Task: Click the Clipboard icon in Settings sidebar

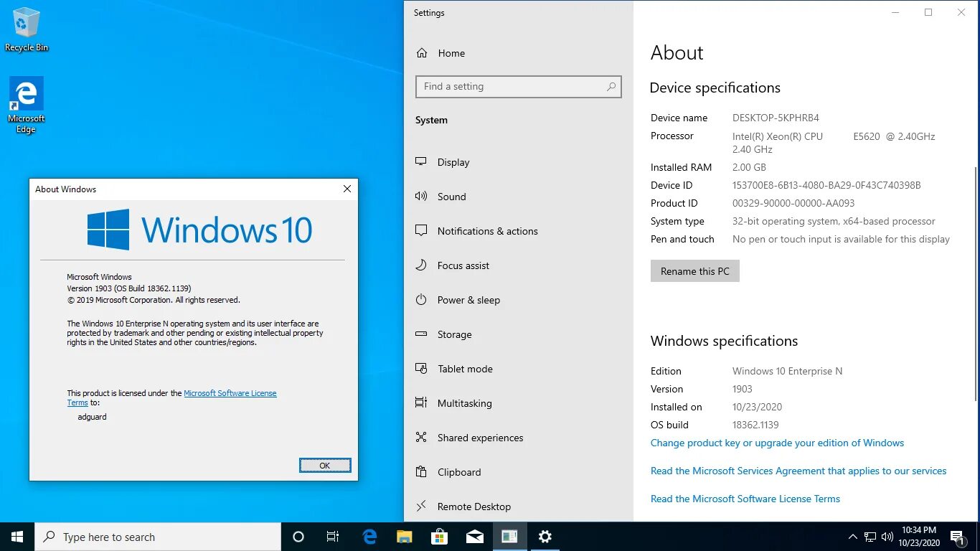Action: 421,472
